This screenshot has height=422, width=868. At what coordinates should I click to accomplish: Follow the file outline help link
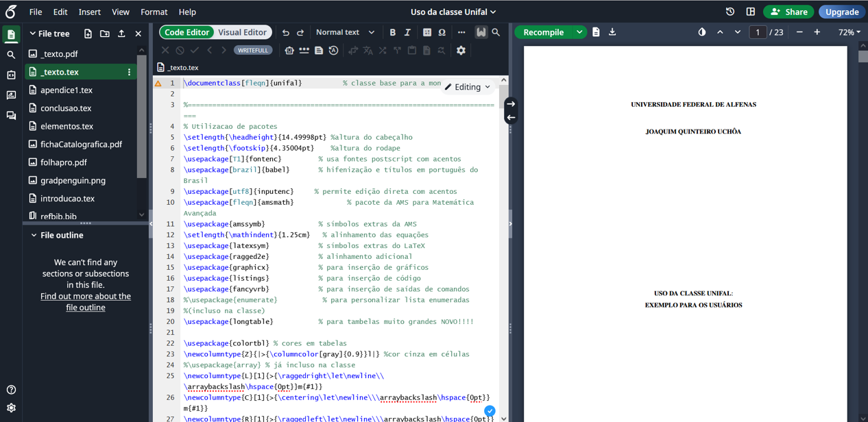point(86,301)
